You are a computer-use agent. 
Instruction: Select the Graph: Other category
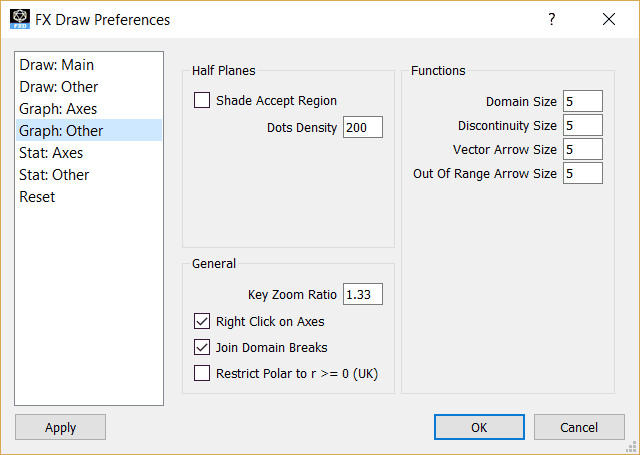pos(89,131)
